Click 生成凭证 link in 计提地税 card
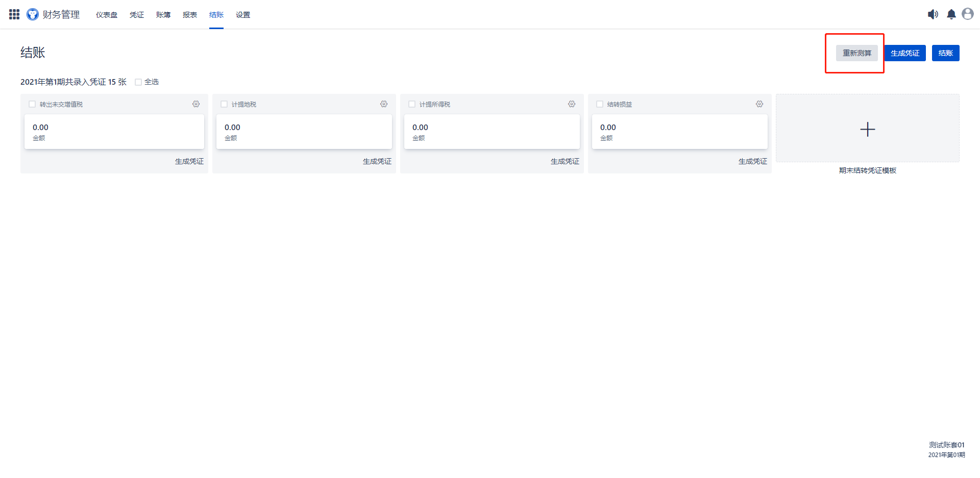 (377, 161)
